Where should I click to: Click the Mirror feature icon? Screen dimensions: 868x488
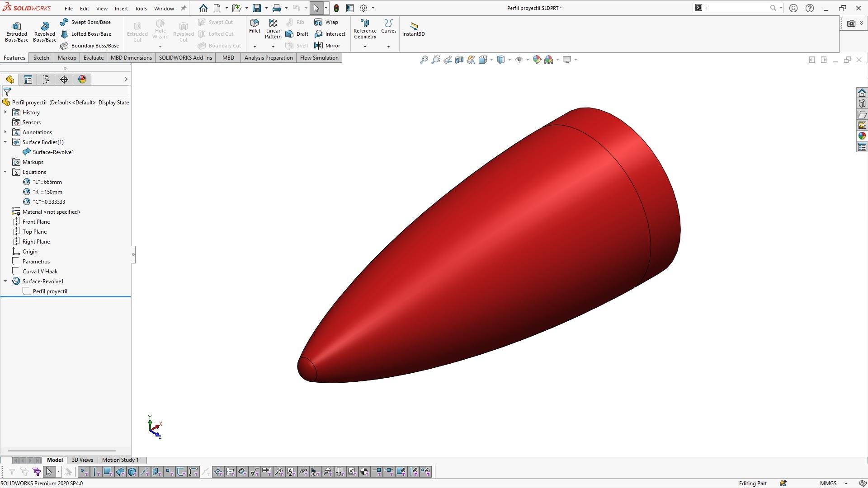(x=319, y=46)
